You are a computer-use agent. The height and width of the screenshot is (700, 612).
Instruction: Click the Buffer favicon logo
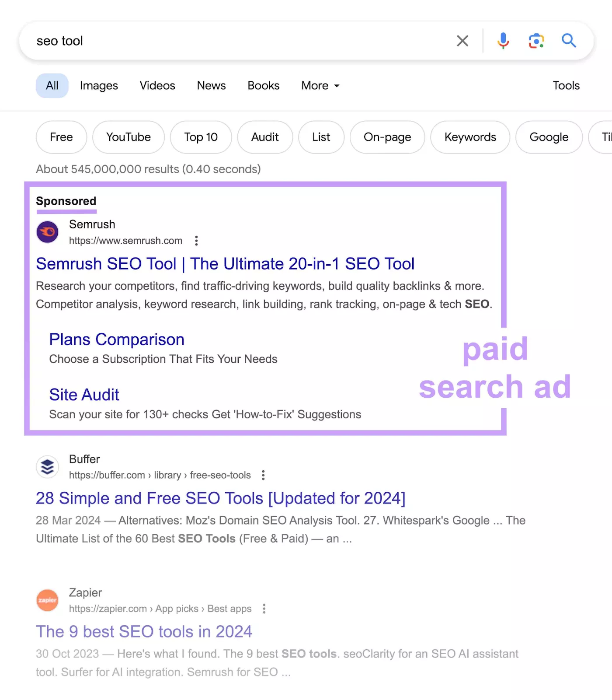tap(47, 467)
